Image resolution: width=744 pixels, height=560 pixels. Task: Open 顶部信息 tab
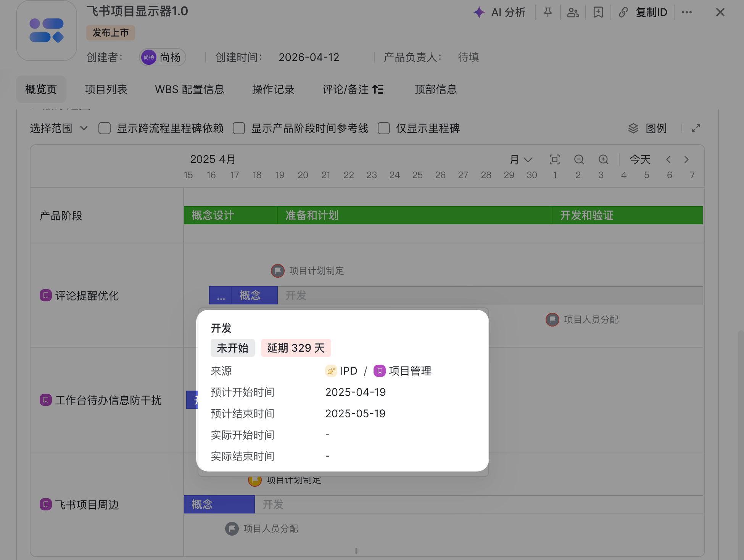click(x=436, y=89)
